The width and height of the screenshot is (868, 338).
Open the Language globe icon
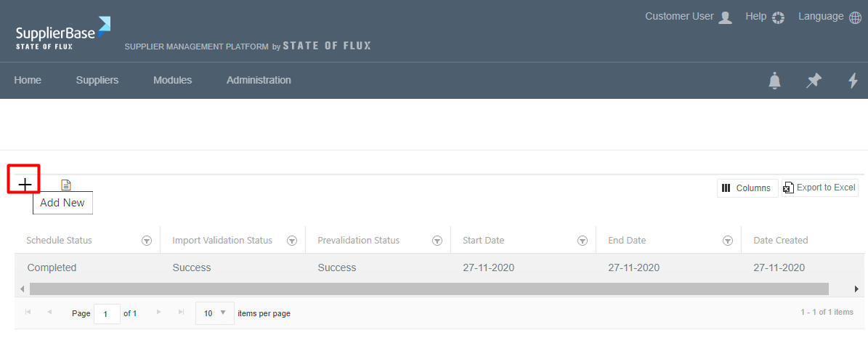point(855,17)
